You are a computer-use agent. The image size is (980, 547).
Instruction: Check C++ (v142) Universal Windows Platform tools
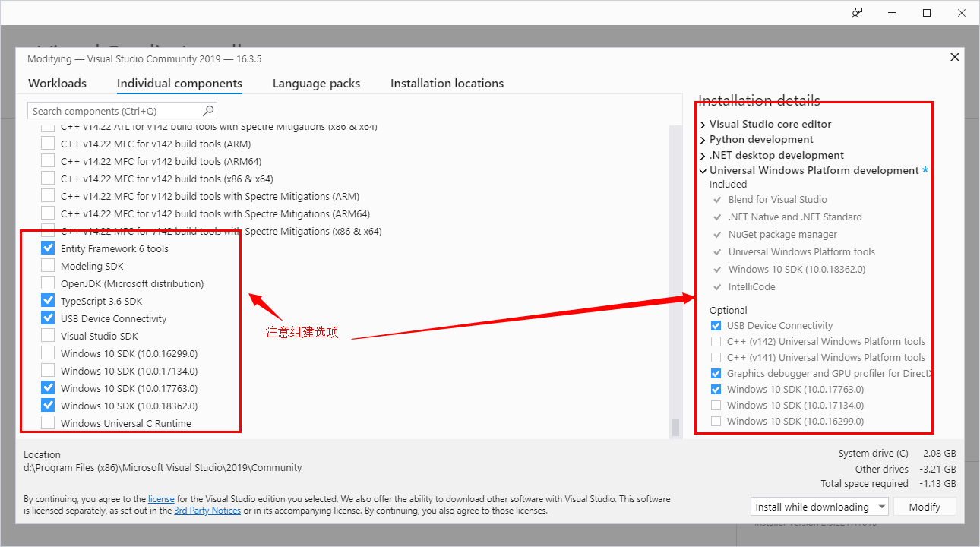[x=716, y=341]
